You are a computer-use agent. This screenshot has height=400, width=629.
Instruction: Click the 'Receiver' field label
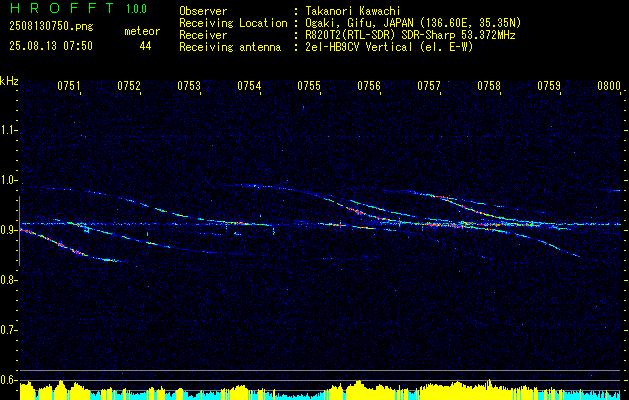click(203, 35)
